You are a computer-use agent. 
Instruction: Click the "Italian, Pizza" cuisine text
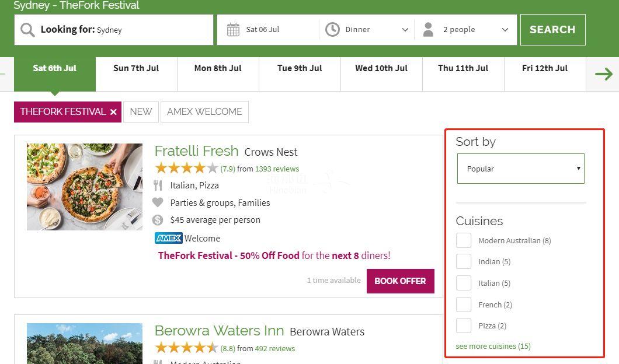(194, 185)
